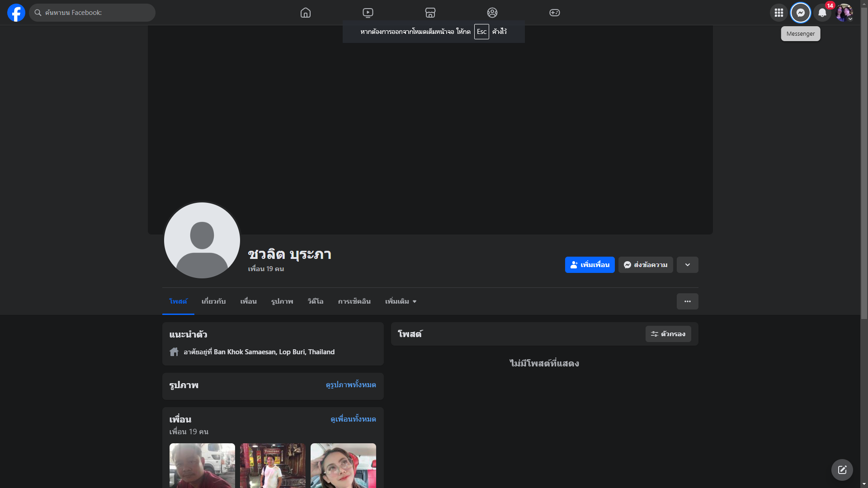This screenshot has height=488, width=868.
Task: Open the Groups icon in top bar
Action: click(x=492, y=13)
